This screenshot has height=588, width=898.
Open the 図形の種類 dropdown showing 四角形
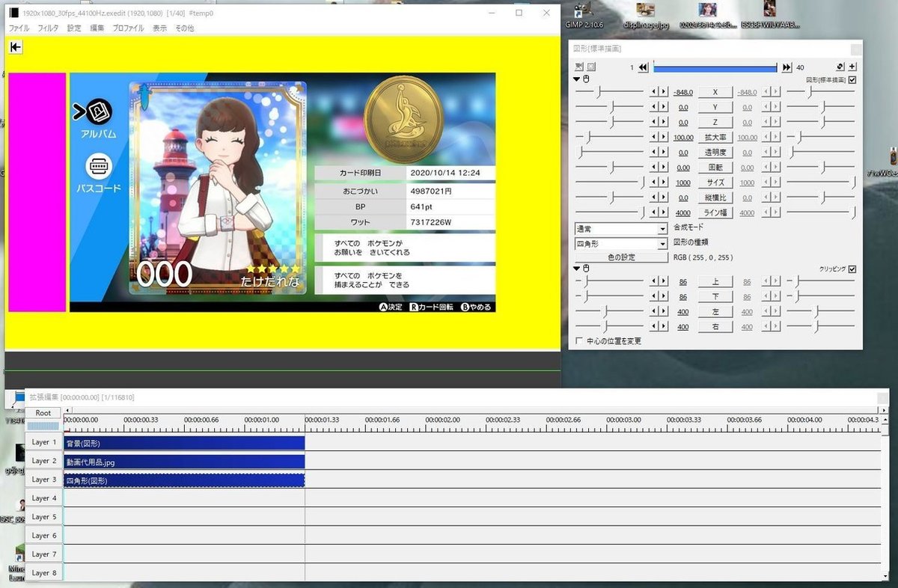tap(620, 244)
